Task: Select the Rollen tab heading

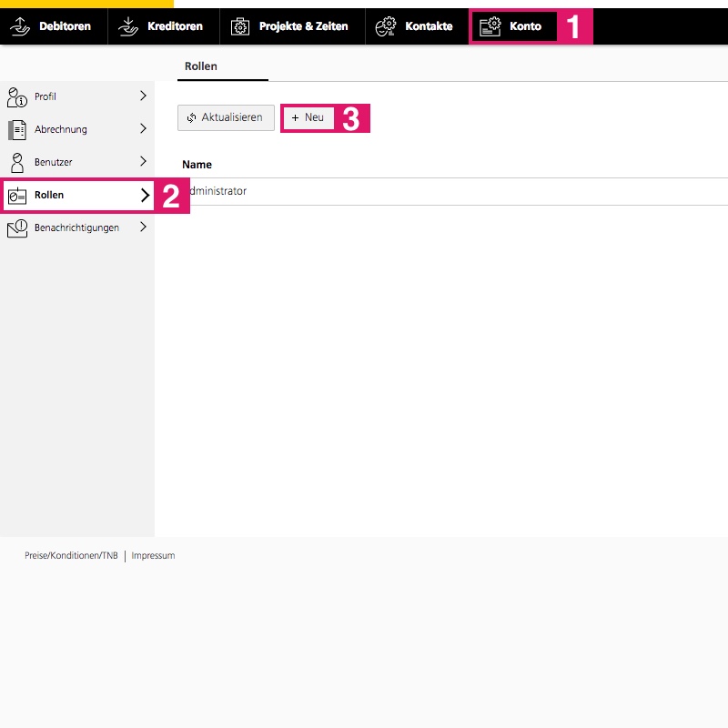Action: [x=201, y=66]
